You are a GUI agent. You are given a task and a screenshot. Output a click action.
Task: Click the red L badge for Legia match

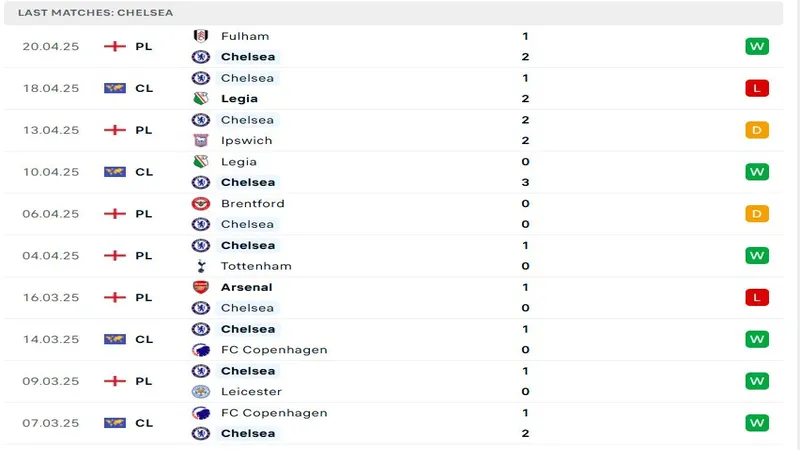point(756,88)
